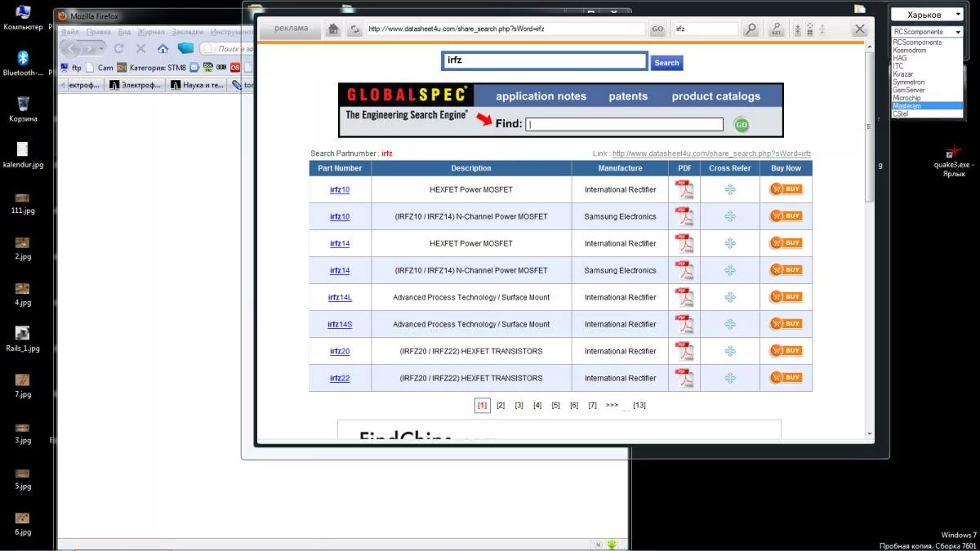Viewport: 980px width, 551px height.
Task: Select 7.jpg desktop file
Action: (23, 385)
